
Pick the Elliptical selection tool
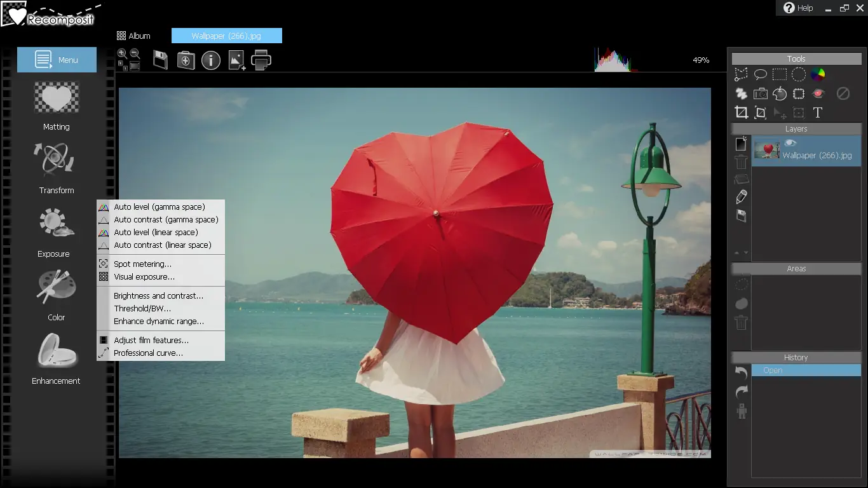799,75
